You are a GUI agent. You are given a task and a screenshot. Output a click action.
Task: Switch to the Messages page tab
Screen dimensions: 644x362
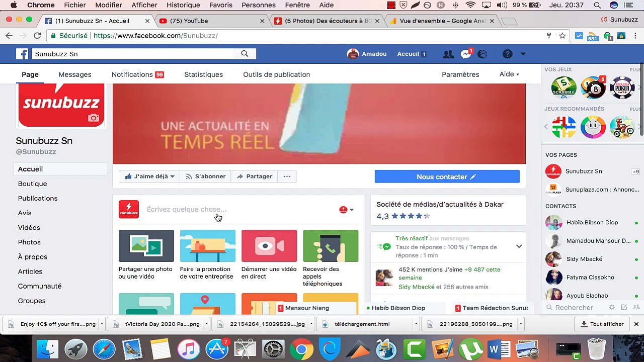point(75,74)
